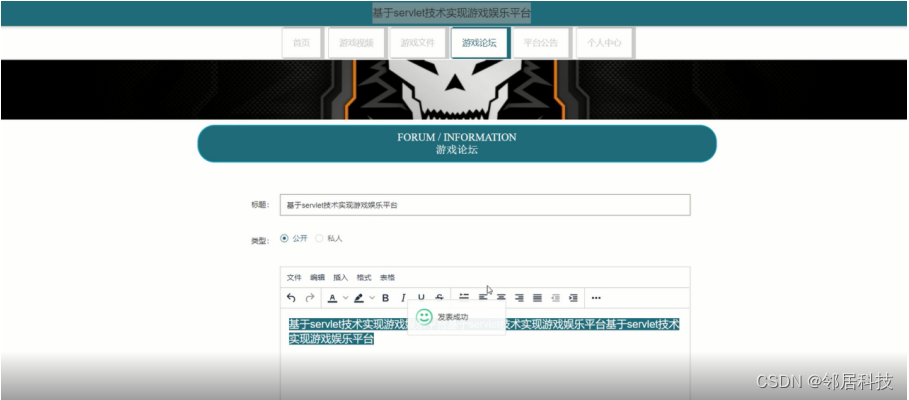Open the highlight color dropdown arrow
The height and width of the screenshot is (400, 909).
point(372,298)
